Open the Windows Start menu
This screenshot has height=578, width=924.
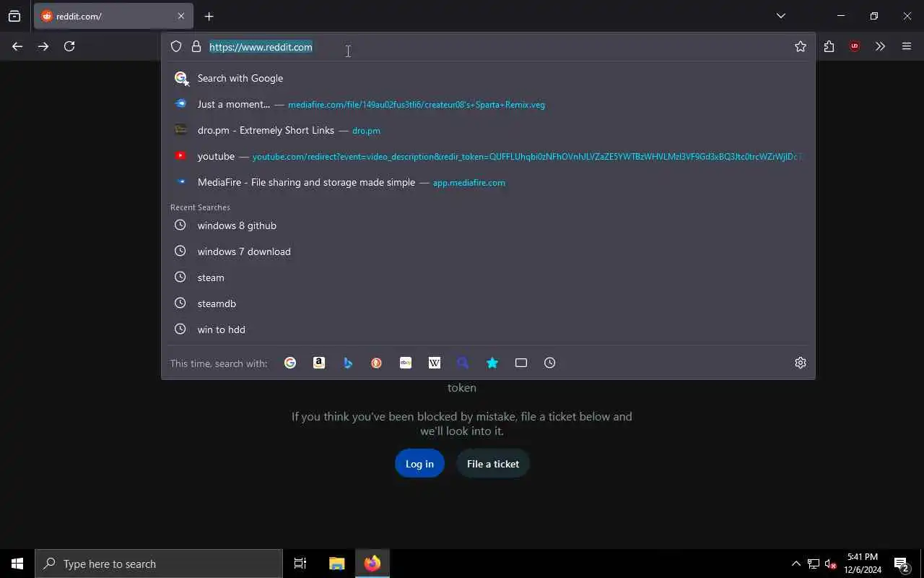tap(17, 564)
